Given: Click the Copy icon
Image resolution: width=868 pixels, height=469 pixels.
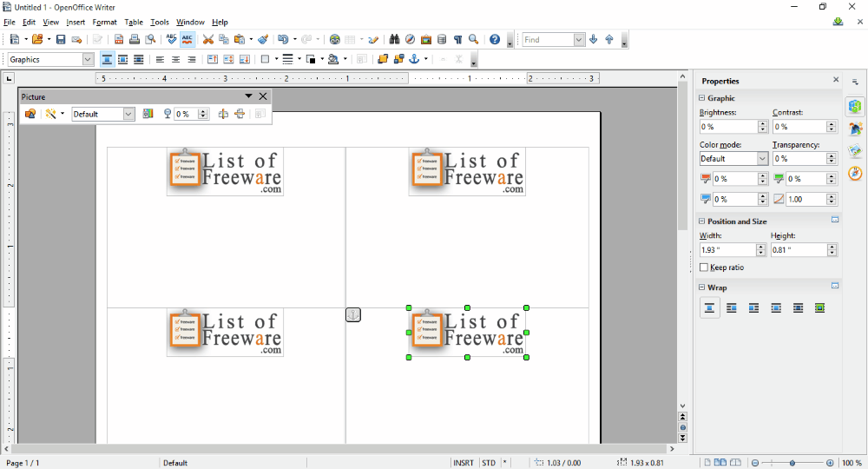Looking at the screenshot, I should [x=224, y=39].
